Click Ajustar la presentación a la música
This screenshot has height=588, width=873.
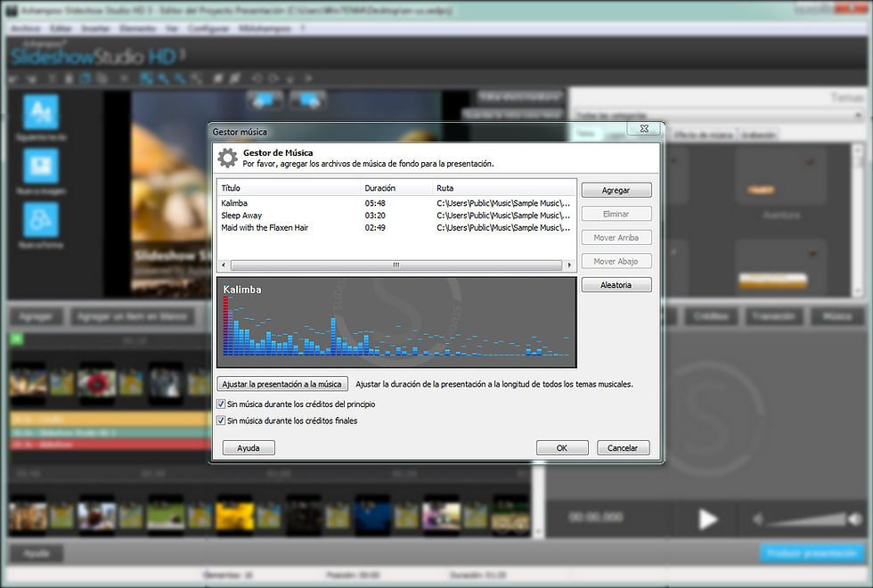pyautogui.click(x=281, y=384)
